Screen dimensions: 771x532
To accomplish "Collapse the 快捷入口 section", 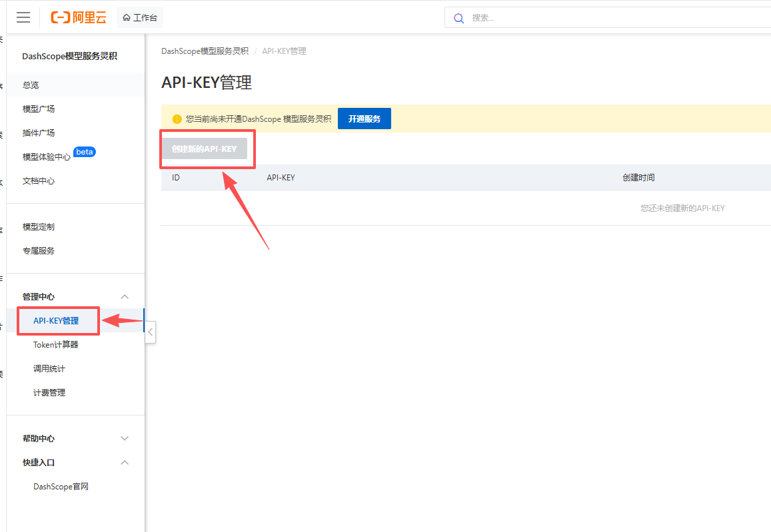I will (124, 463).
